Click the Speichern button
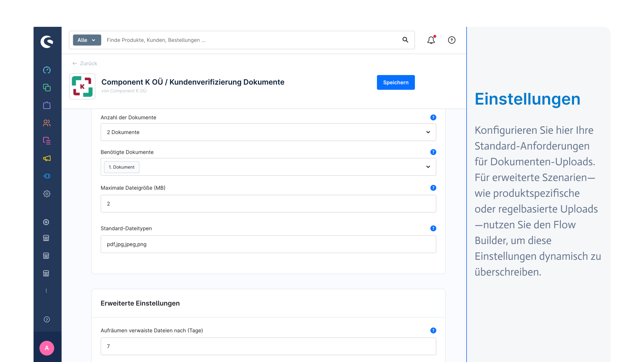Image resolution: width=644 pixels, height=362 pixels. coord(396,82)
